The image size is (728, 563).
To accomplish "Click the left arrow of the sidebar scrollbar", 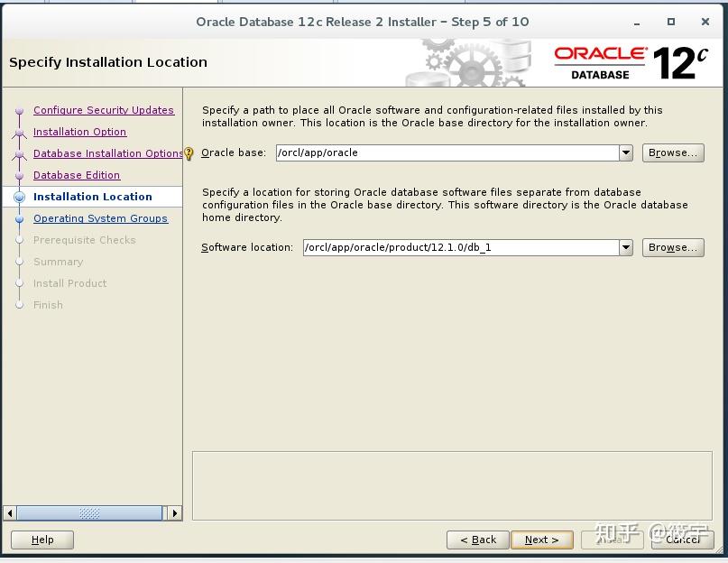I will point(10,512).
